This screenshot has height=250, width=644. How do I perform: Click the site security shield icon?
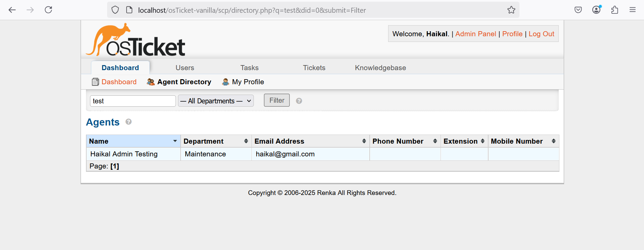click(115, 10)
